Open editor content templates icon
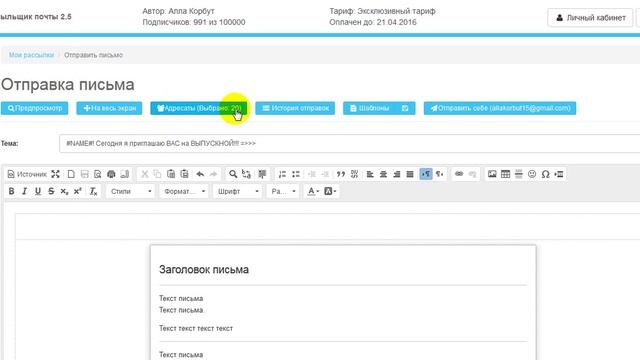Viewport: 640px width, 360px height. click(x=125, y=174)
